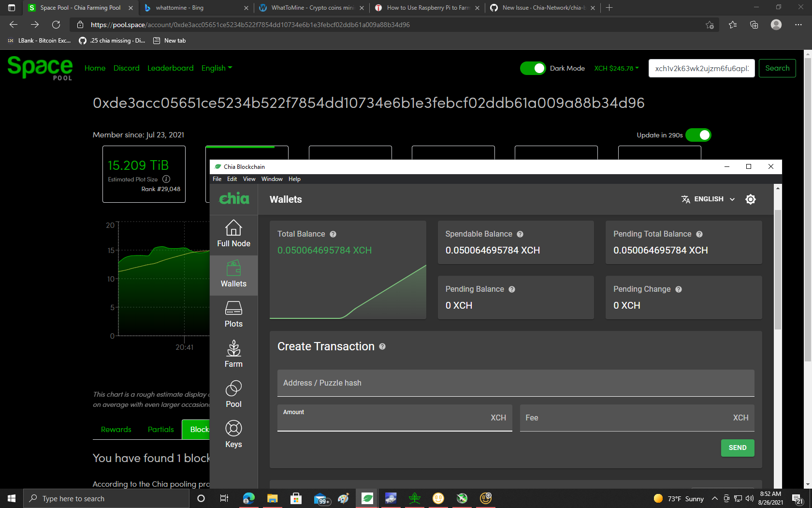This screenshot has height=508, width=812.
Task: Open the Keys section in Chia sidebar
Action: click(233, 435)
